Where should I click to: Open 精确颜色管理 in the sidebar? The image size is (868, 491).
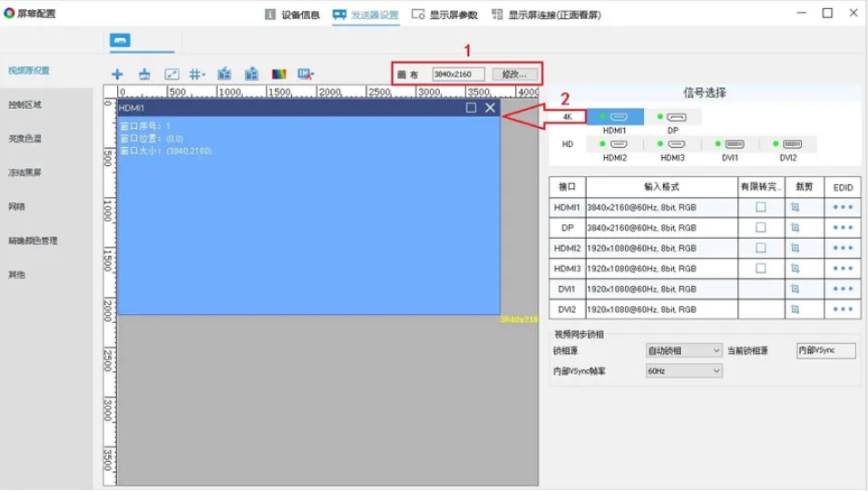click(33, 241)
